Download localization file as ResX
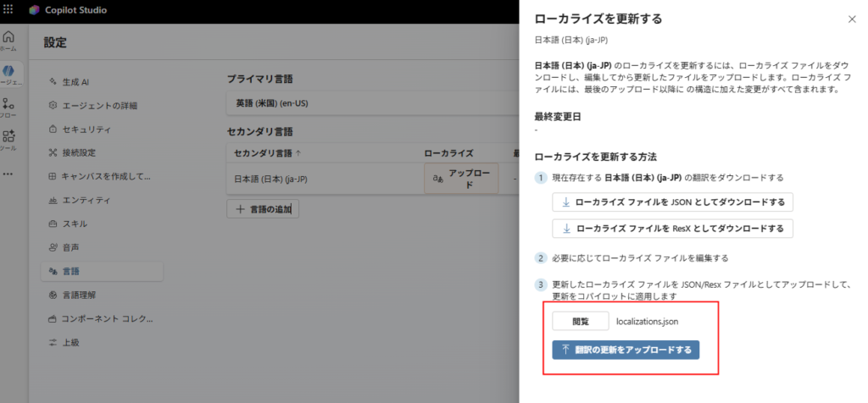This screenshot has height=403, width=868. (672, 229)
